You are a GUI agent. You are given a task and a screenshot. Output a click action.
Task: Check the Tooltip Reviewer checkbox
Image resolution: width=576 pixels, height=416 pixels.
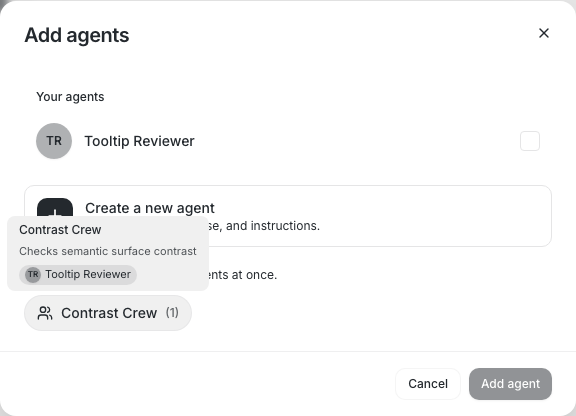pyautogui.click(x=530, y=141)
